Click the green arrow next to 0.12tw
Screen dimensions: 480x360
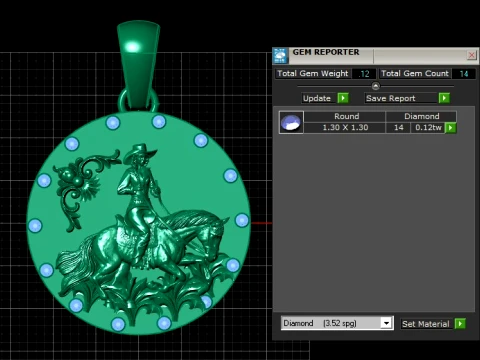451,127
